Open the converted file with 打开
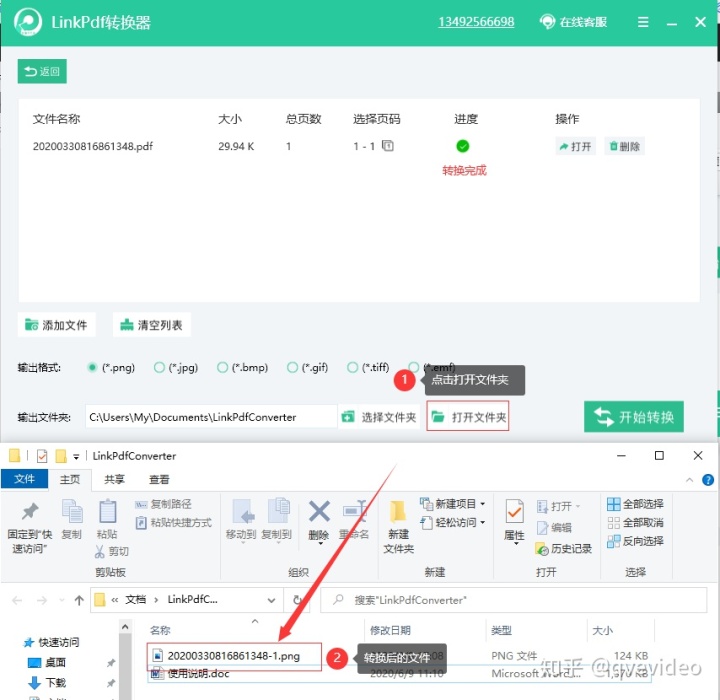720x700 pixels. pyautogui.click(x=575, y=147)
